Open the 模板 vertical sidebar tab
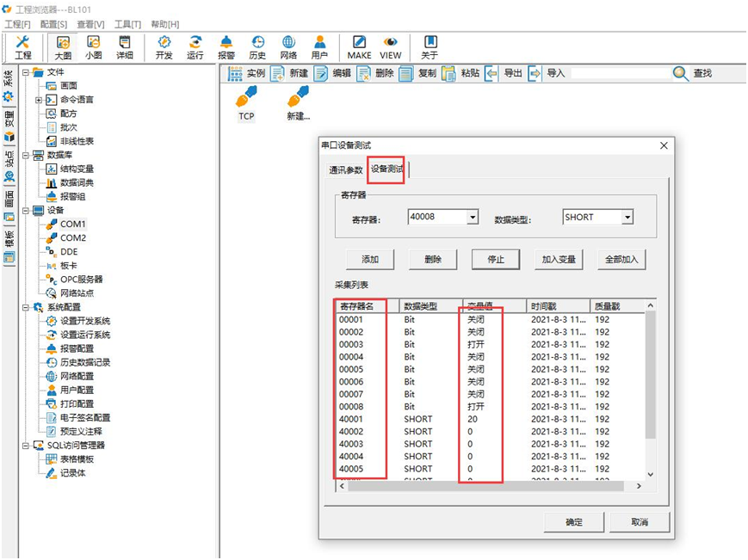The image size is (748, 560). click(9, 248)
